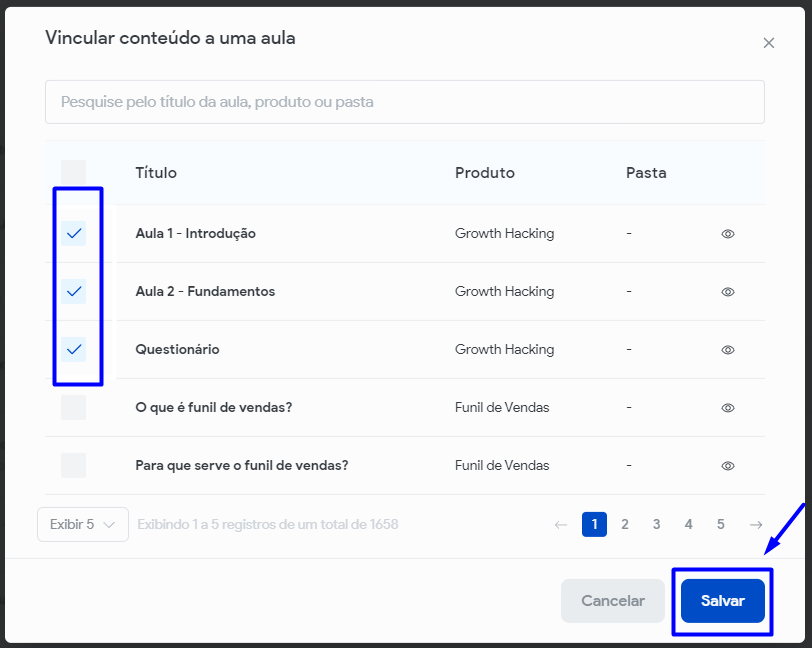This screenshot has height=648, width=812.
Task: Click the eye icon for Aula 2 - Fundamentos
Action: pos(728,292)
